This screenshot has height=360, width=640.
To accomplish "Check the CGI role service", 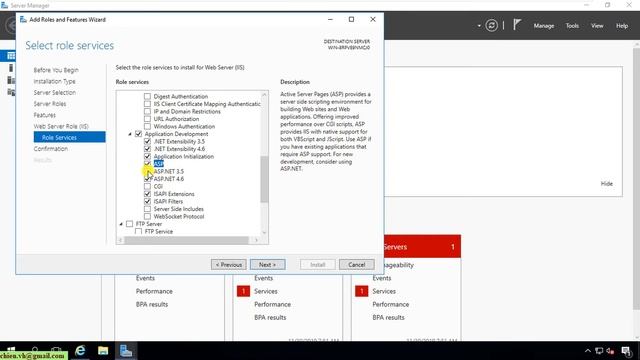I will [x=147, y=186].
